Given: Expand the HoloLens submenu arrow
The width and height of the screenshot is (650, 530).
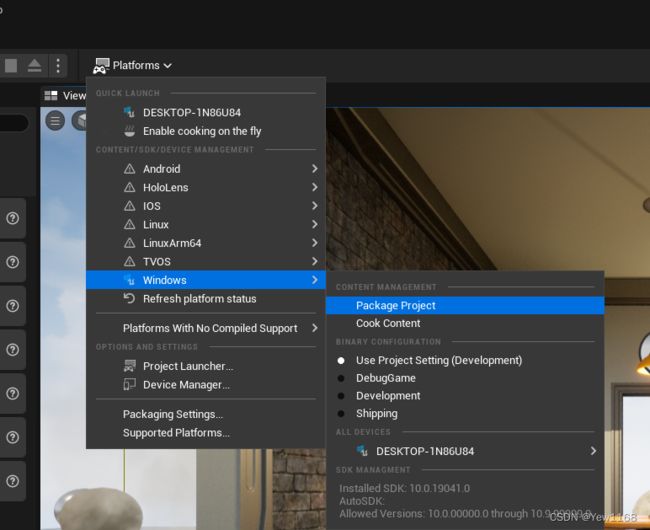Looking at the screenshot, I should pos(315,187).
